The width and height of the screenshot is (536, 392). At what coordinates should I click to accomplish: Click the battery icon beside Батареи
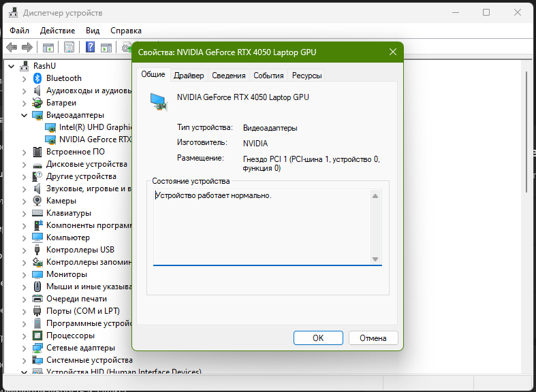click(37, 103)
